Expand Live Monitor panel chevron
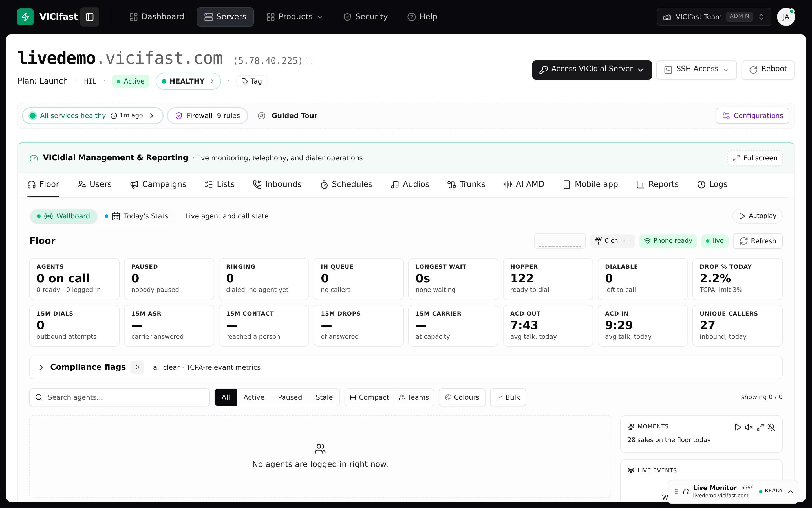Screen dimensions: 812x508 pyautogui.click(x=791, y=492)
